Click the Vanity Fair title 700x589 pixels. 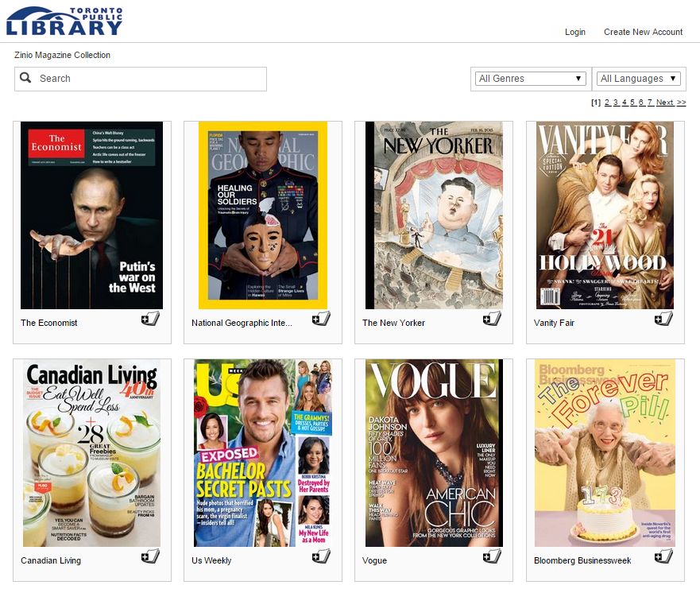(x=554, y=323)
